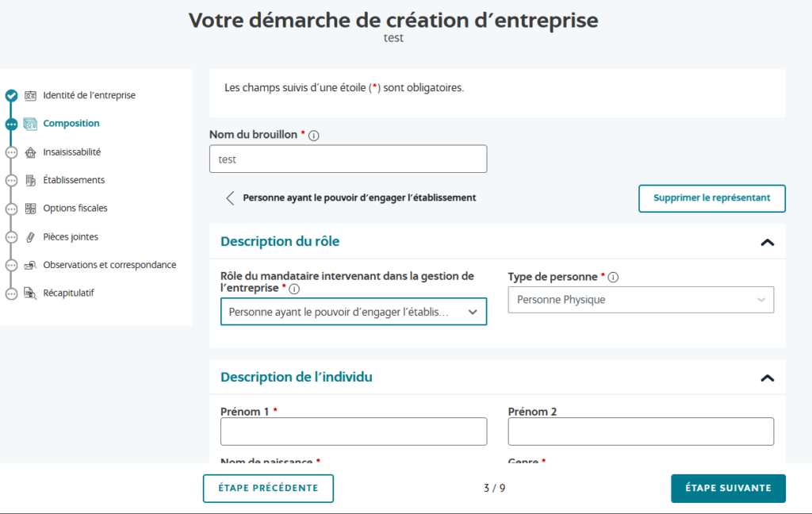Collapse the Description de l'individu section

point(768,378)
